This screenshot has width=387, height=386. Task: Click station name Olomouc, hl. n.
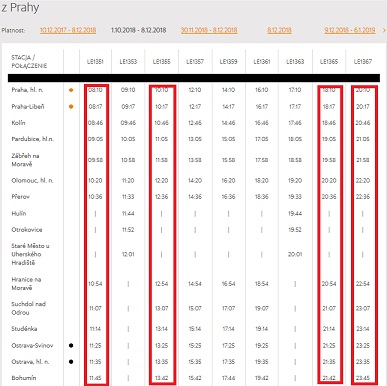click(x=32, y=180)
